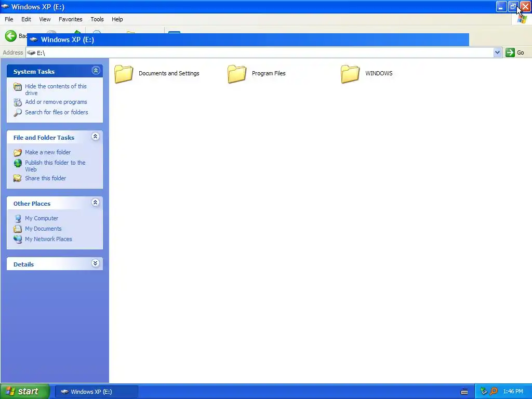Click the 1:46 PM clock in tray
This screenshot has width=532, height=399.
513,392
